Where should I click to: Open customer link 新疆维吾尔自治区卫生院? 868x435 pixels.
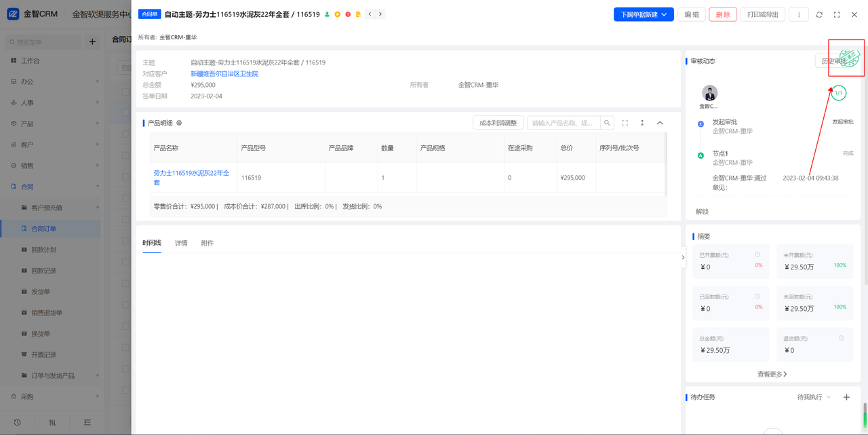224,73
